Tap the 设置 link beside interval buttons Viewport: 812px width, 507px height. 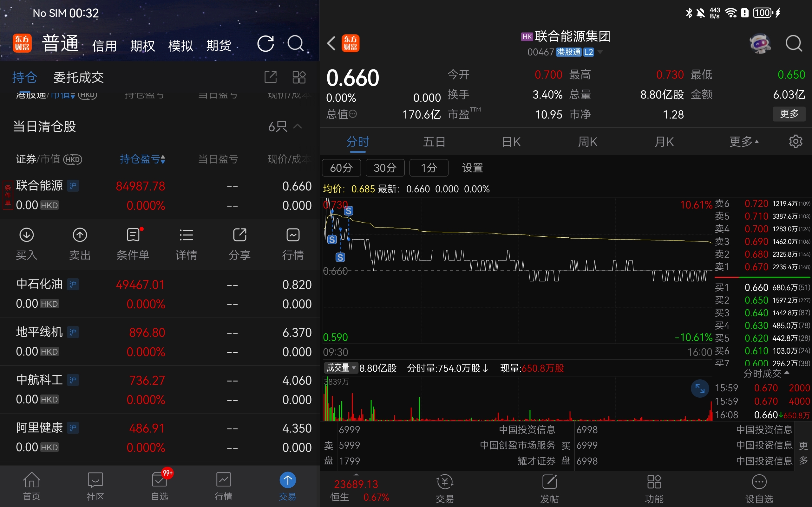[472, 168]
